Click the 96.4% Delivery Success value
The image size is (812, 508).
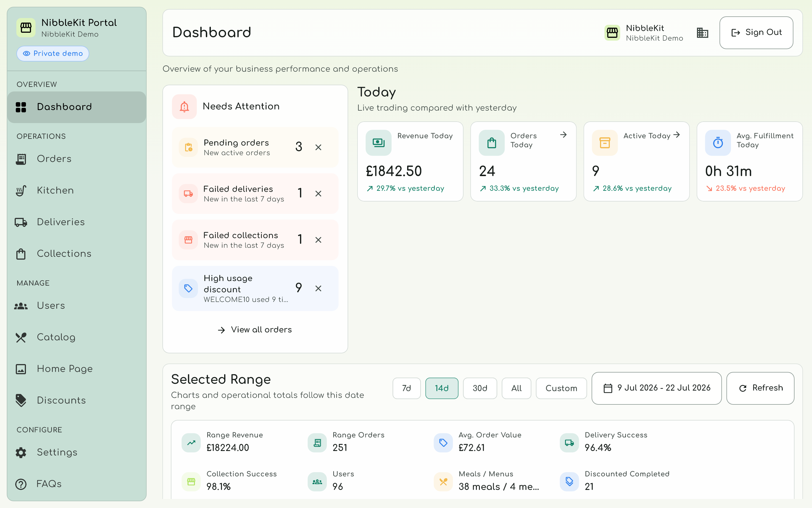tap(598, 448)
